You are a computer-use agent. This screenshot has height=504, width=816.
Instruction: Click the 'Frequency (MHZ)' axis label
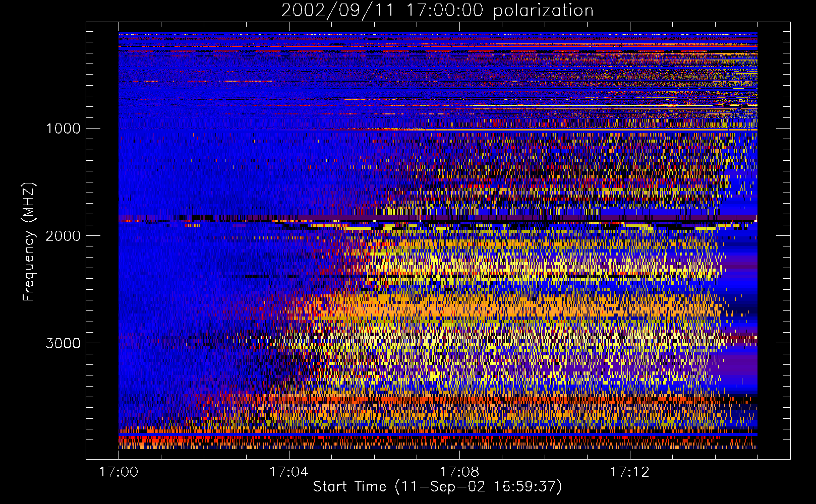29,242
